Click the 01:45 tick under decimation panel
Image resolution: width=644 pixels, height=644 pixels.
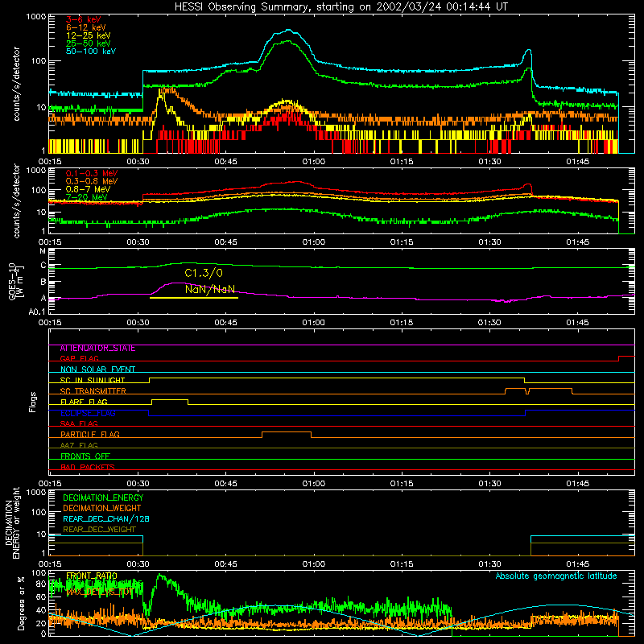coord(577,564)
